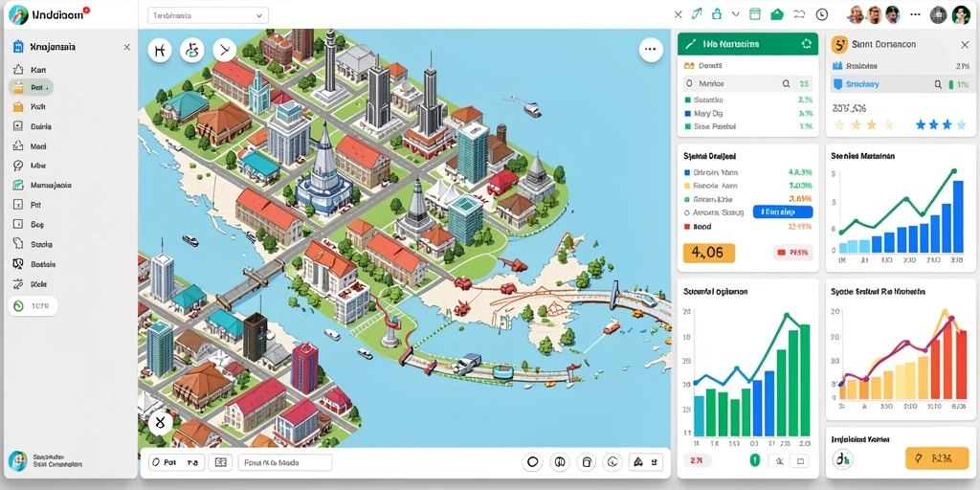
Task: Select the highlighted Pat item in sidebar
Action: click(32, 87)
